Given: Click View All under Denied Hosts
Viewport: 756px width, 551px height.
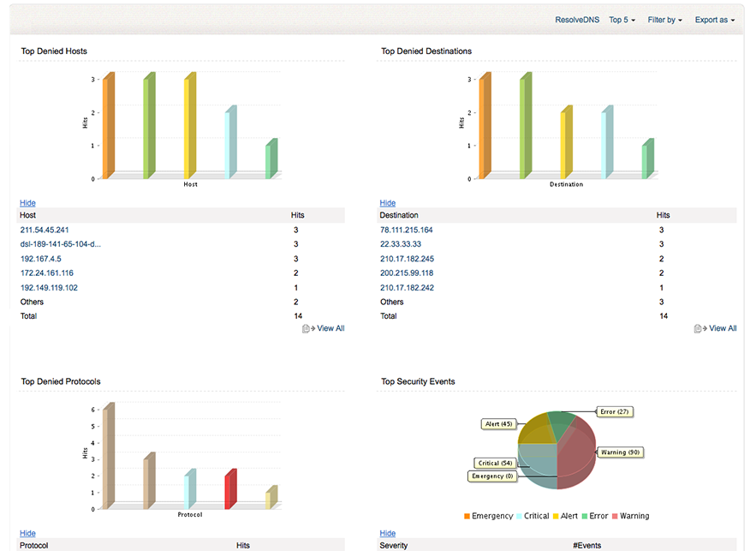Looking at the screenshot, I should click(330, 328).
